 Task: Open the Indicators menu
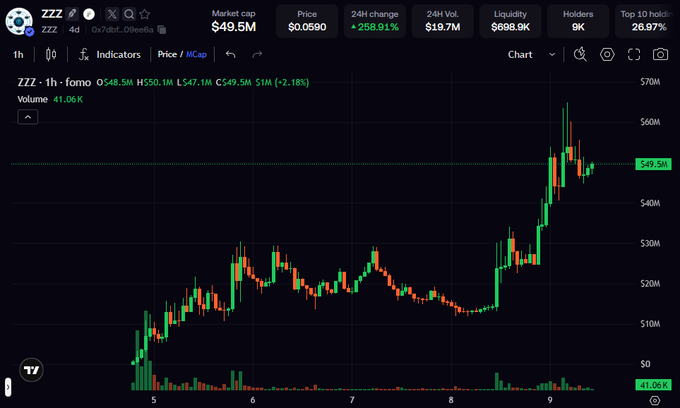pyautogui.click(x=110, y=55)
